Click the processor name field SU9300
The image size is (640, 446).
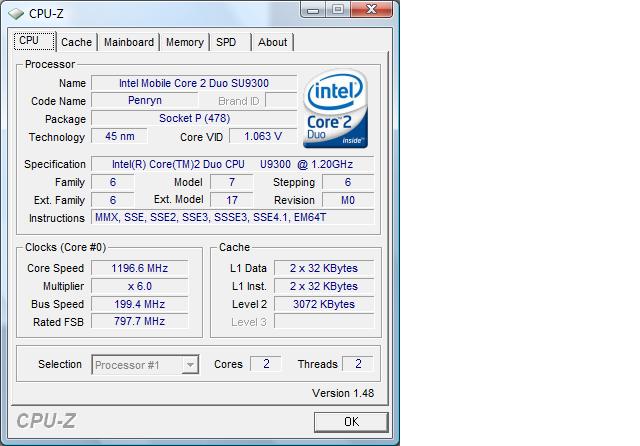194,83
